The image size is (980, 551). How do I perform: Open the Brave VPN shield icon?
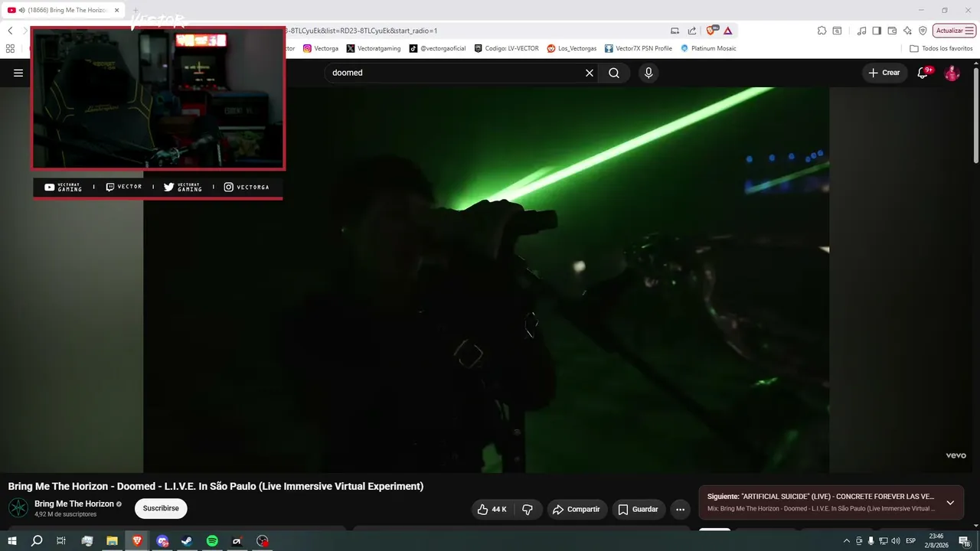tap(923, 31)
